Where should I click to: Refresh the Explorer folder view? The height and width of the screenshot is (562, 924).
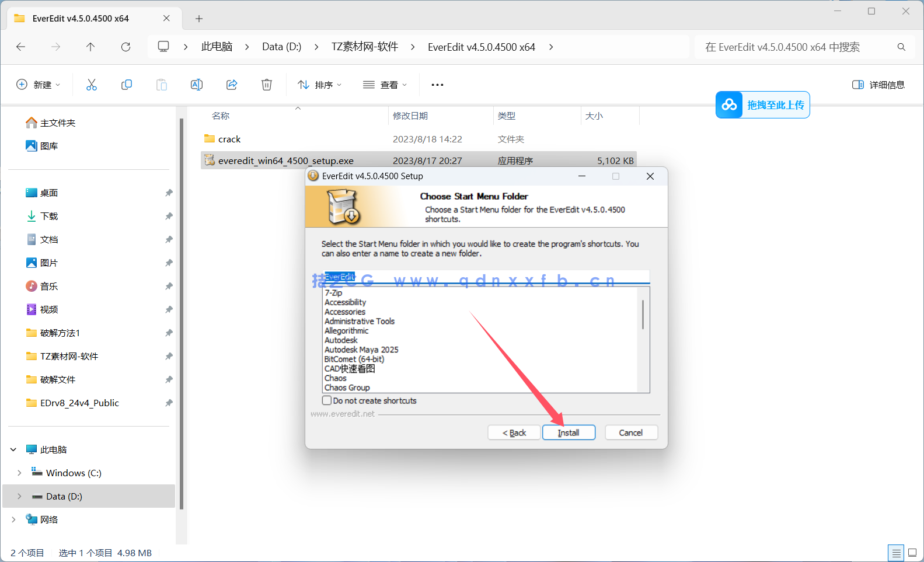tap(125, 47)
